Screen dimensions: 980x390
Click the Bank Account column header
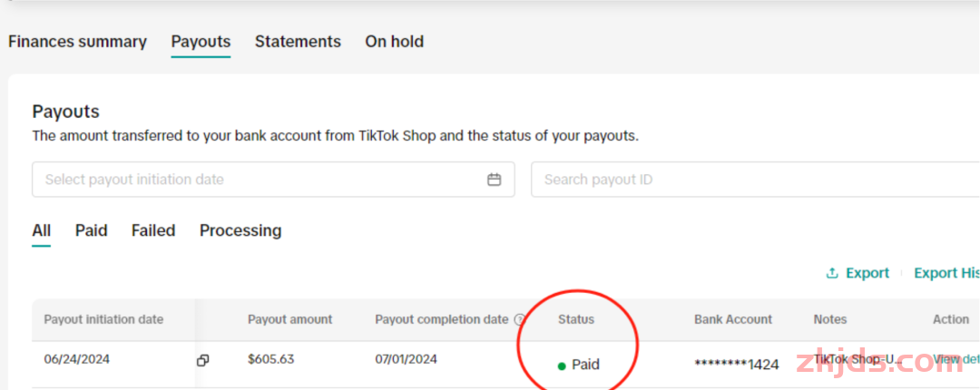pyautogui.click(x=733, y=319)
